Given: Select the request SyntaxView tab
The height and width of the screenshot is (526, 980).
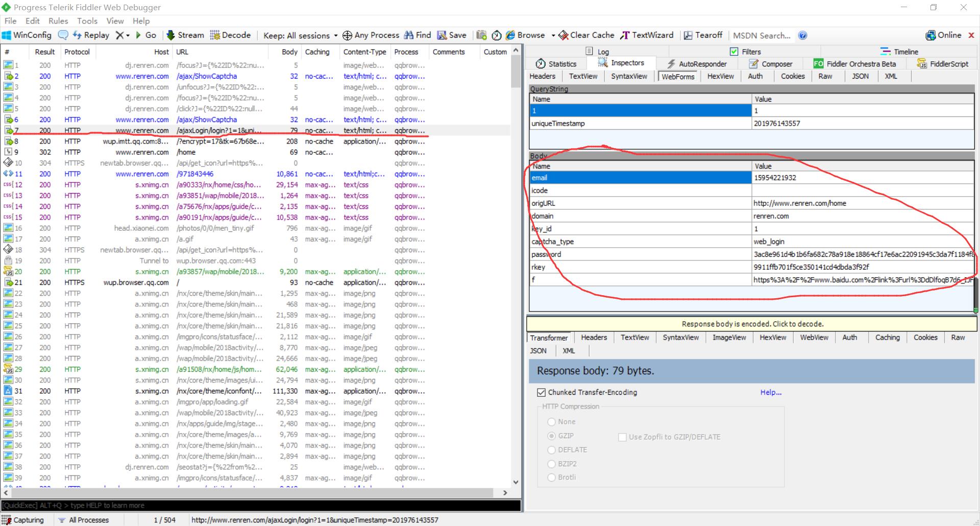Looking at the screenshot, I should coord(629,76).
